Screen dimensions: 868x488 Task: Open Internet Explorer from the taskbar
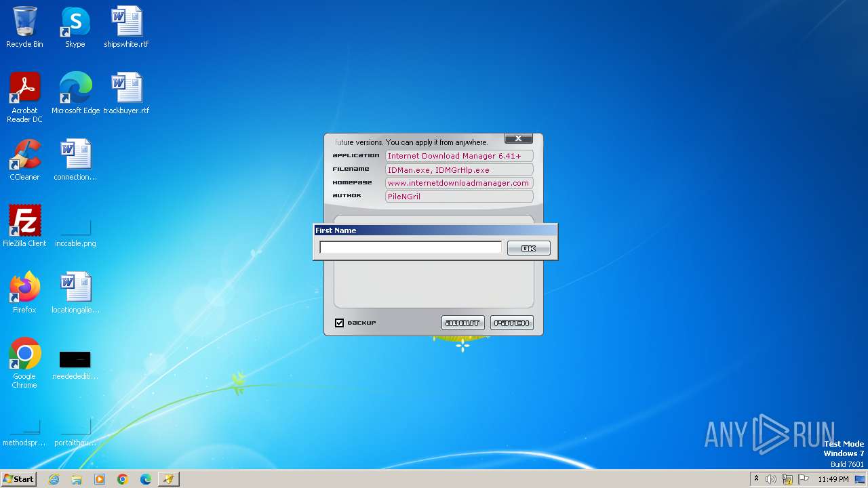pyautogui.click(x=54, y=479)
